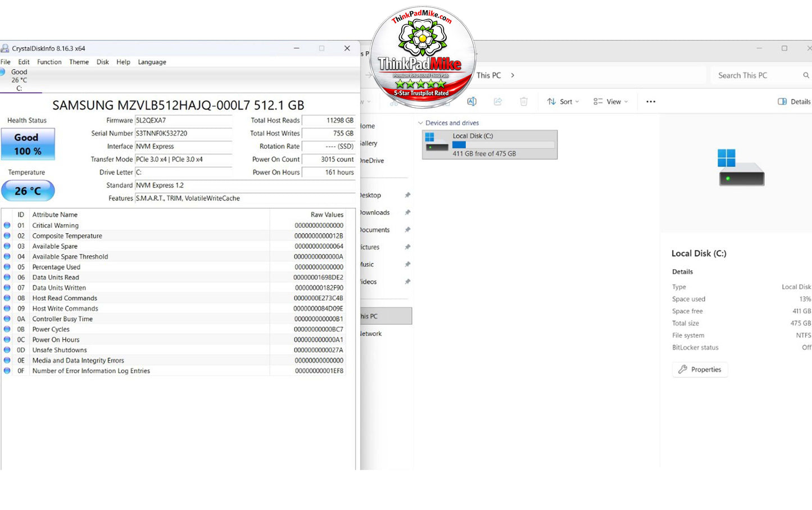The width and height of the screenshot is (812, 510).
Task: Click the large drive image in the Details pane
Action: pyautogui.click(x=741, y=167)
